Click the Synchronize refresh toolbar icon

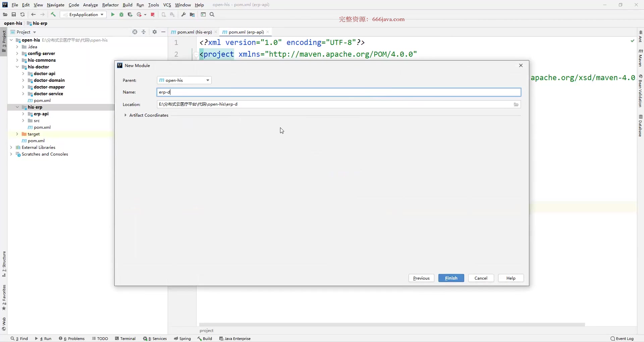click(22, 14)
